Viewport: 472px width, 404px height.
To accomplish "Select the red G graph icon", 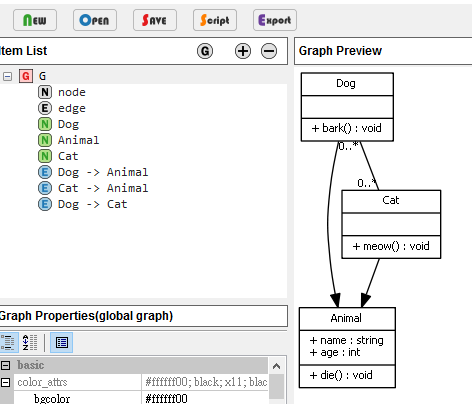I will 26,76.
